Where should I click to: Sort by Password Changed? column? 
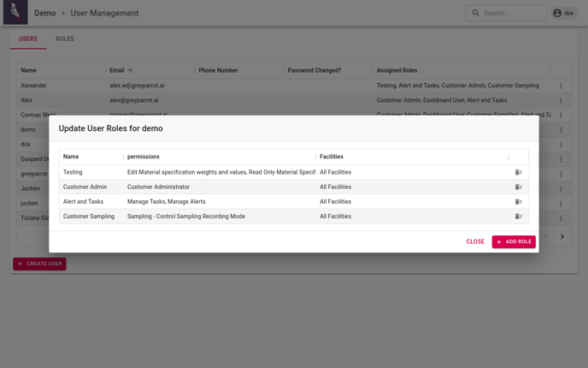click(x=315, y=70)
